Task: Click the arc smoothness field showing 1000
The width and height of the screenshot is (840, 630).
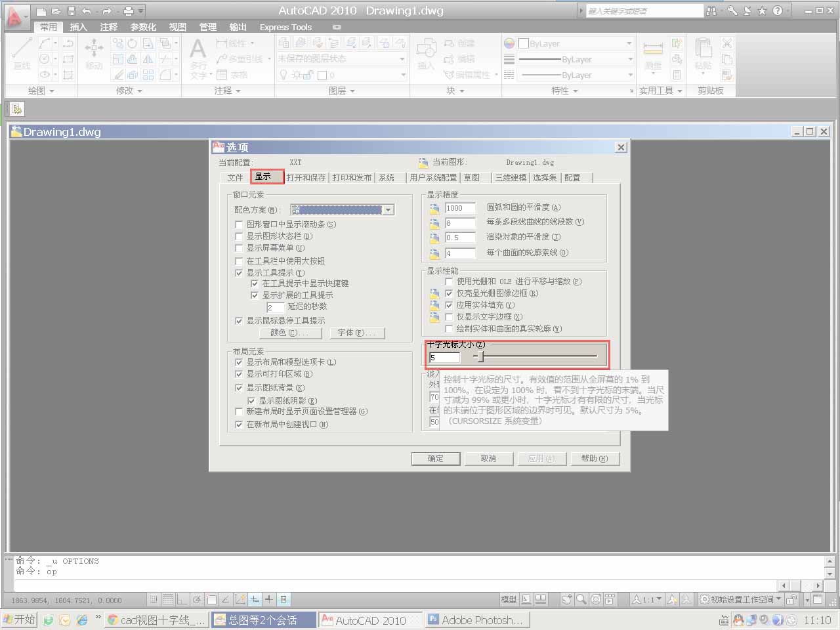Action: pyautogui.click(x=460, y=208)
